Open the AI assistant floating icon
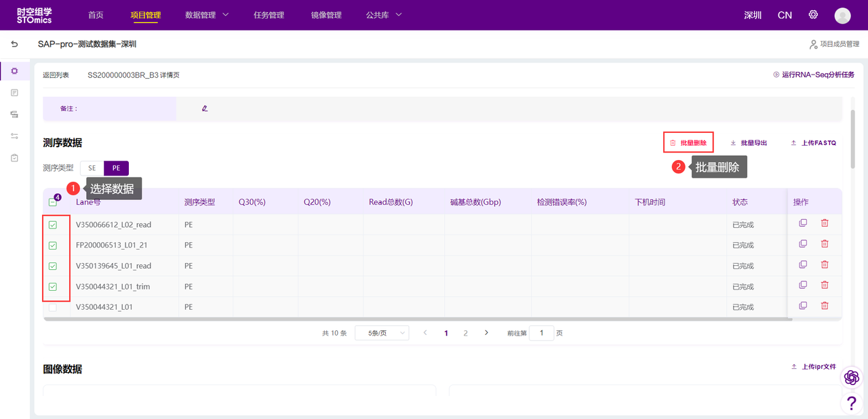Screen dimensions: 868x419 (x=852, y=377)
